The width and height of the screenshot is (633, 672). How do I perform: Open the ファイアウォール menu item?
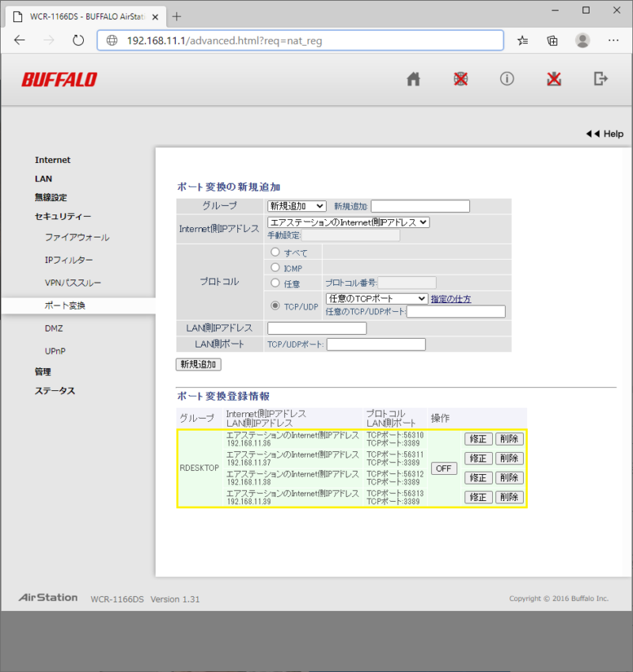pos(77,237)
